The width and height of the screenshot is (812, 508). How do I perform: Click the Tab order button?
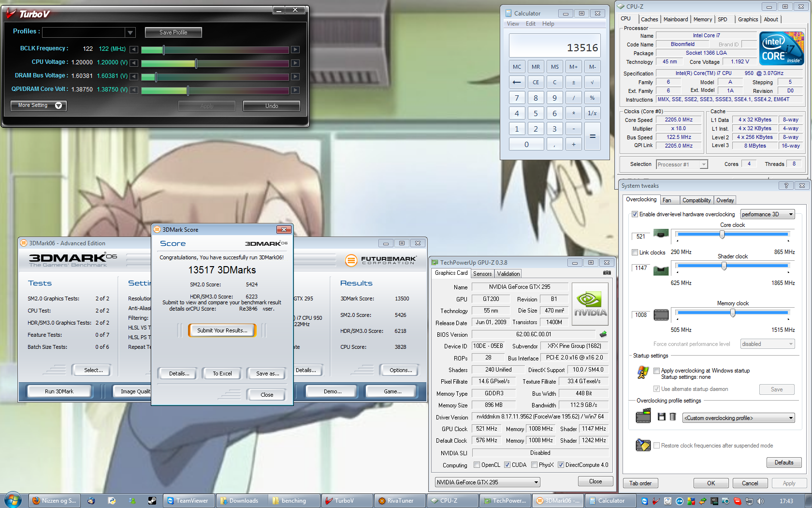point(640,483)
